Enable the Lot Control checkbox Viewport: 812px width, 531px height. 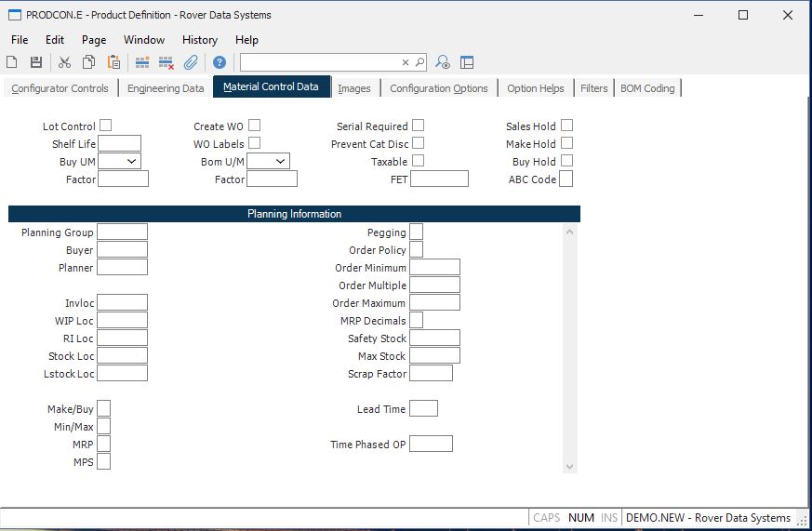pos(106,126)
